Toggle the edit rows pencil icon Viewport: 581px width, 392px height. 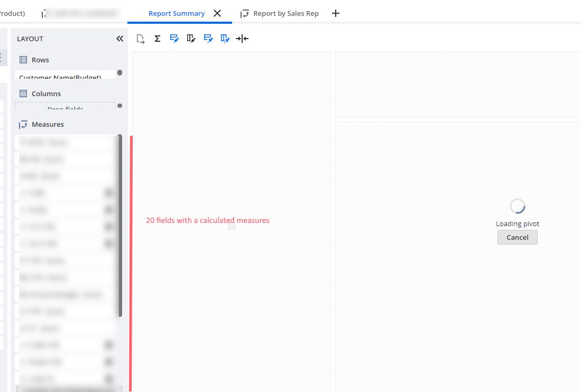[x=174, y=39]
